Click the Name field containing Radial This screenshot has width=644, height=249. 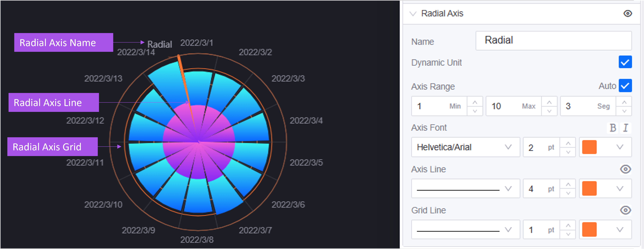click(x=553, y=41)
